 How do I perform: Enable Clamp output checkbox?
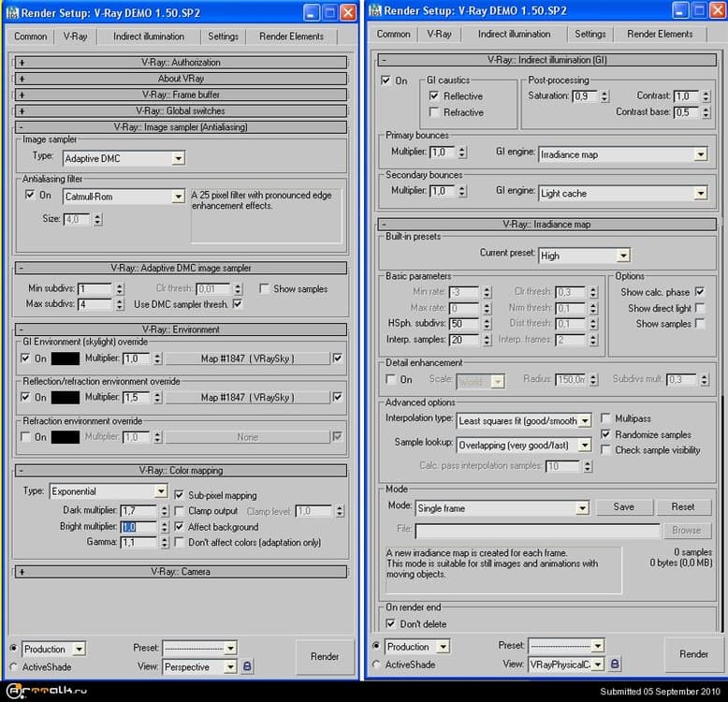tap(180, 511)
